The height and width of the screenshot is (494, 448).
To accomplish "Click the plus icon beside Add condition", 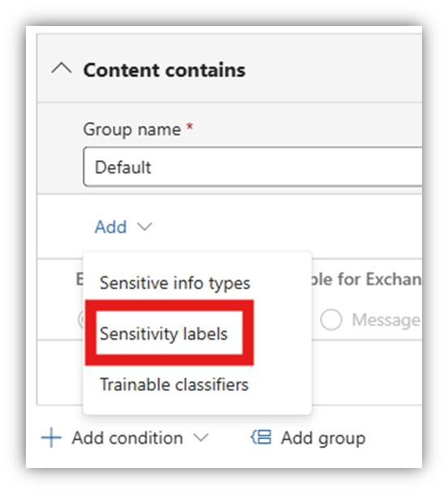I will point(51,438).
